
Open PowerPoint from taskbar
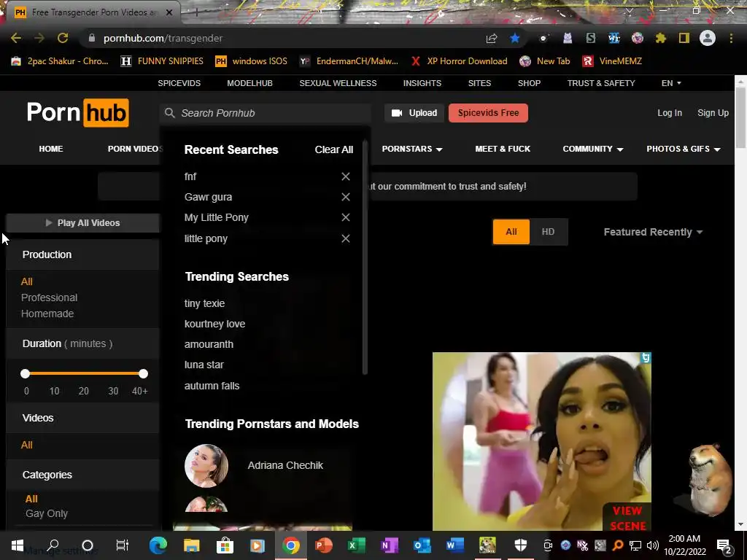[x=324, y=545]
